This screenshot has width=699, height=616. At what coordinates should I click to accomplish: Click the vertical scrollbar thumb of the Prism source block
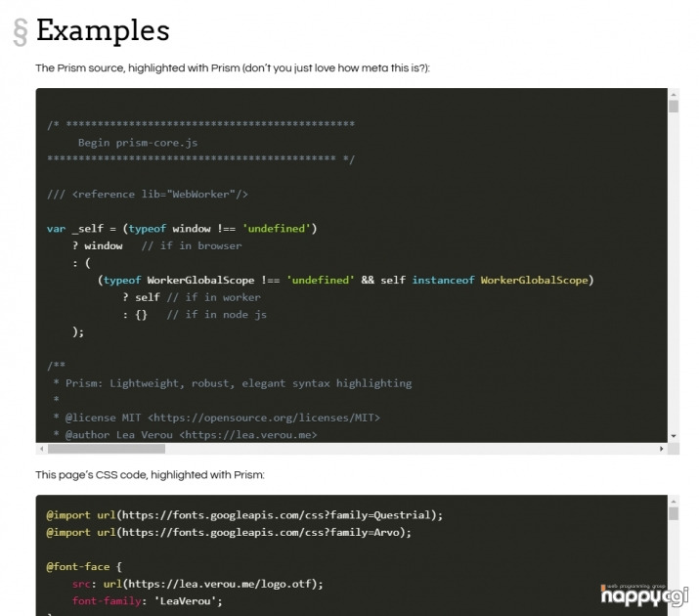point(674,106)
